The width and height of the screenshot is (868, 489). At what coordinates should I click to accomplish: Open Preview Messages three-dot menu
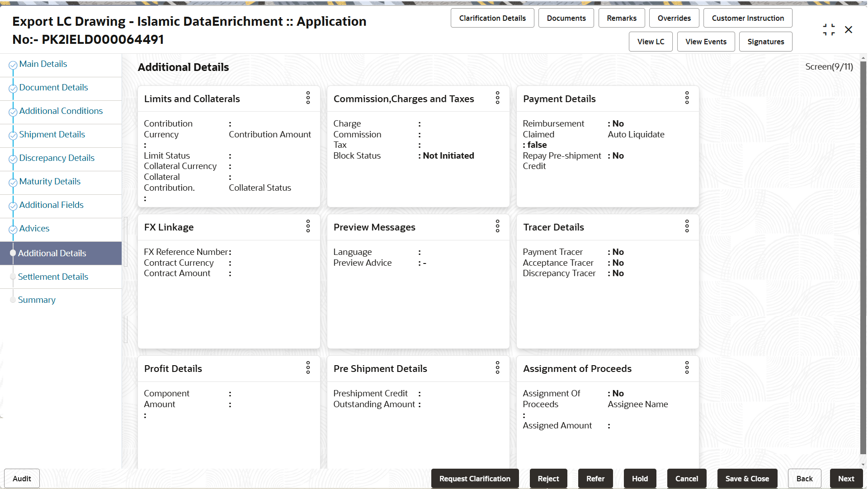point(497,226)
